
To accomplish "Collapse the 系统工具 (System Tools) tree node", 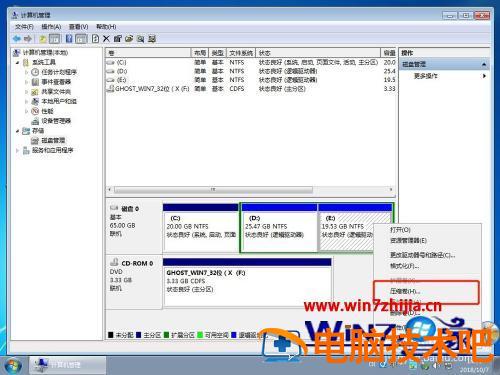I will 17,62.
